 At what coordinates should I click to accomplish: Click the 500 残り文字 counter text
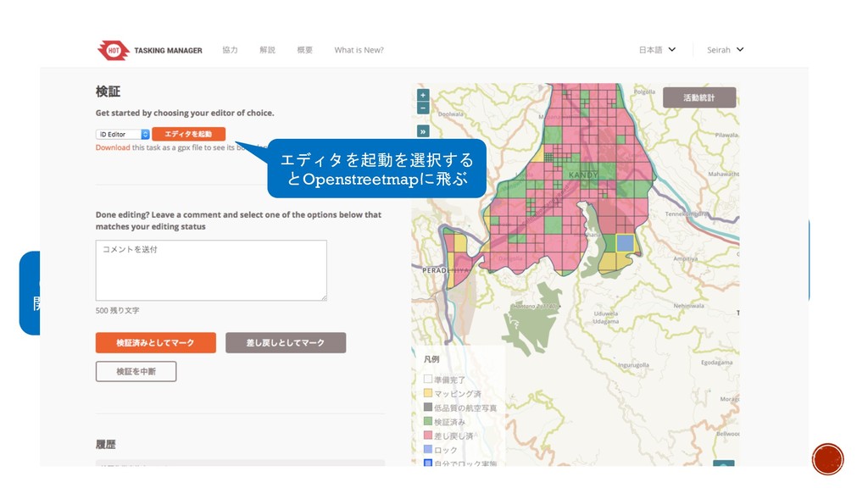coord(117,310)
